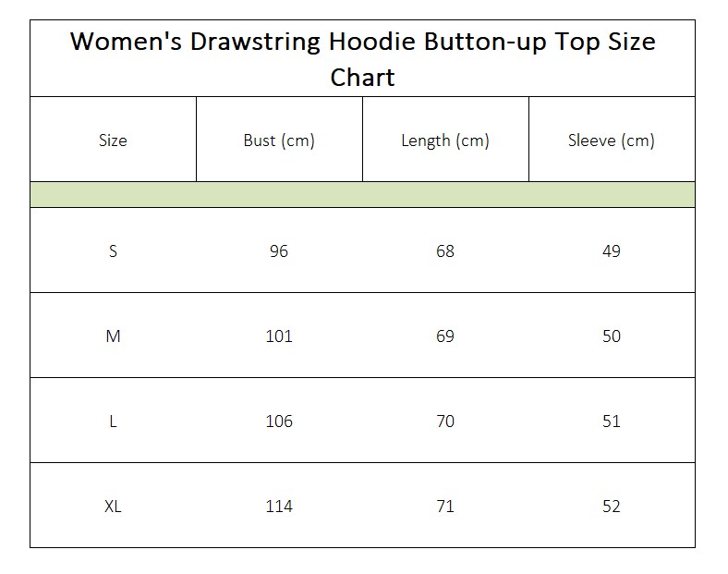The image size is (728, 574).
Task: Click the size chart title text
Action: click(x=362, y=59)
